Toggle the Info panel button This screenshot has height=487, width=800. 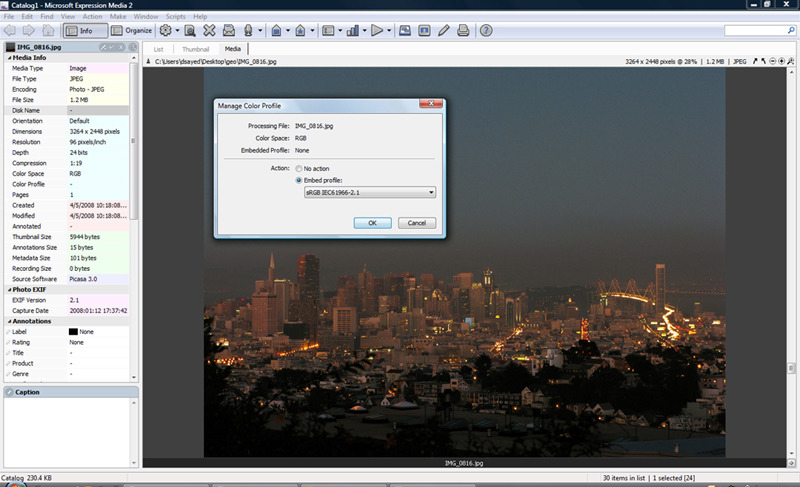point(85,31)
